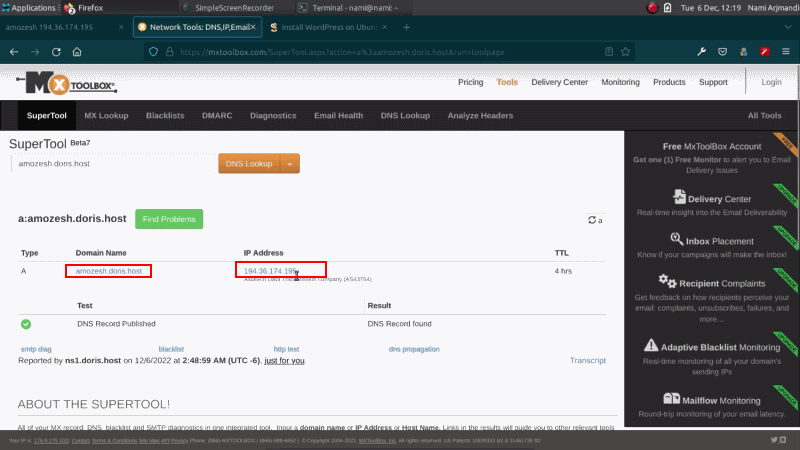This screenshot has height=450, width=800.
Task: Click the MxToolbox logo
Action: (66, 83)
